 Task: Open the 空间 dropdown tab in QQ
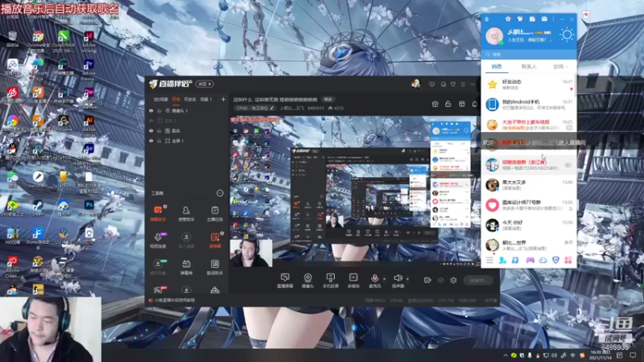coord(560,67)
